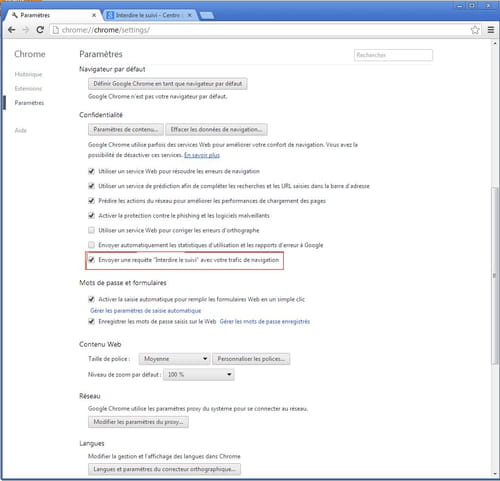This screenshot has height=481, width=500.
Task: Click Définir Google Chrome en tant que navigateur par défaut
Action: (x=168, y=84)
